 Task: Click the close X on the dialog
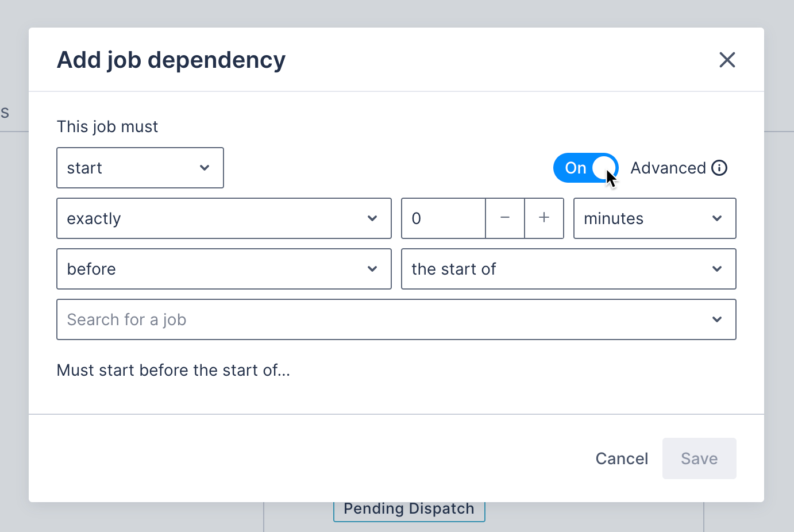[727, 60]
